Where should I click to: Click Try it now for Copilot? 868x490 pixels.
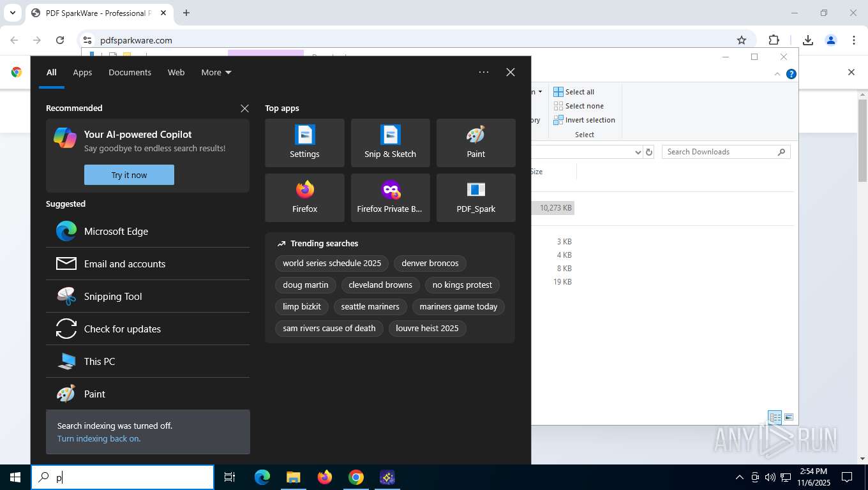point(129,175)
